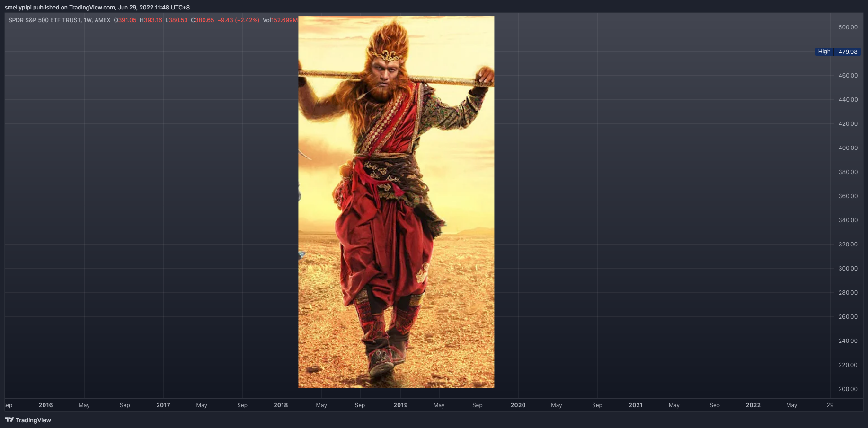Image resolution: width=868 pixels, height=428 pixels.
Task: Click the 340.00 price axis label
Action: (x=848, y=220)
